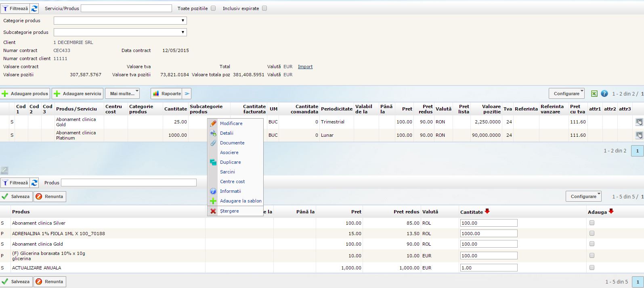Expand the Categorie produs dropdown
Viewport: 644px width, 288px height.
tap(120, 21)
